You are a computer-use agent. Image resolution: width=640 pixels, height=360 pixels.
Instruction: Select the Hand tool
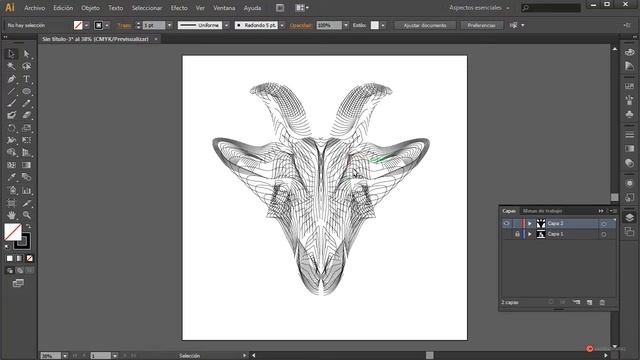click(11, 215)
